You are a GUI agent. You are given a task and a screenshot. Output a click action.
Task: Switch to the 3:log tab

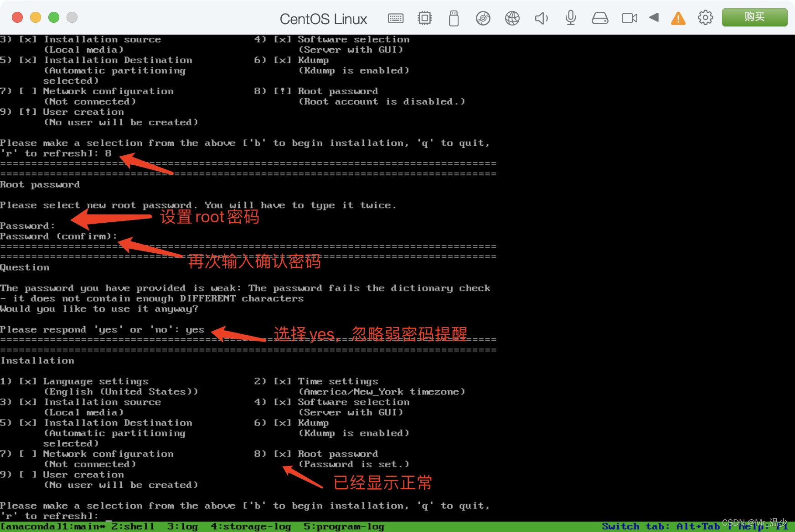click(182, 527)
